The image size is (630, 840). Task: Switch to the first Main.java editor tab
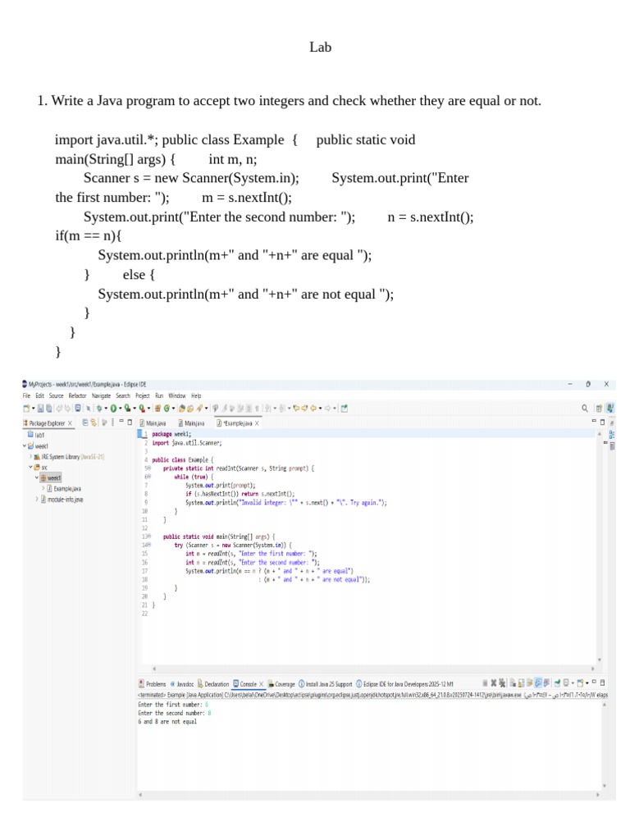[153, 423]
